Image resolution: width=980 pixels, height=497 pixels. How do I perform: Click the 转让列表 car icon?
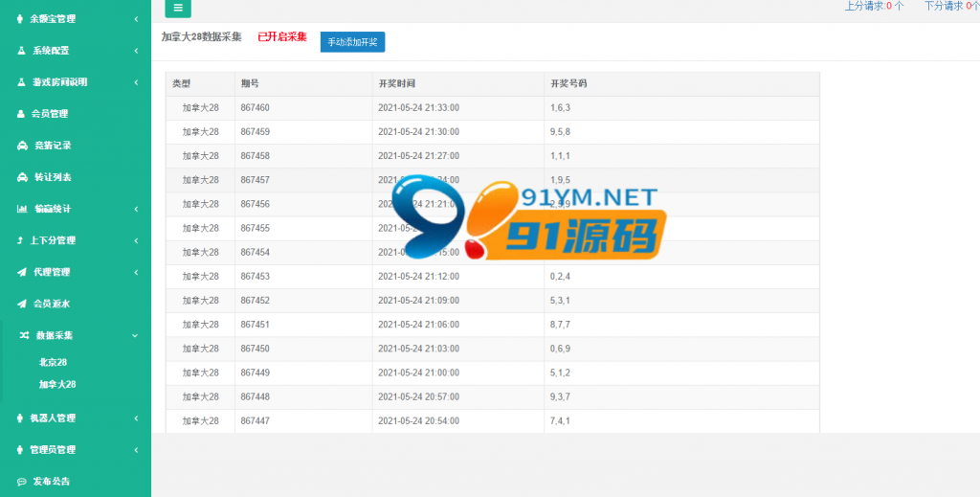(x=23, y=177)
